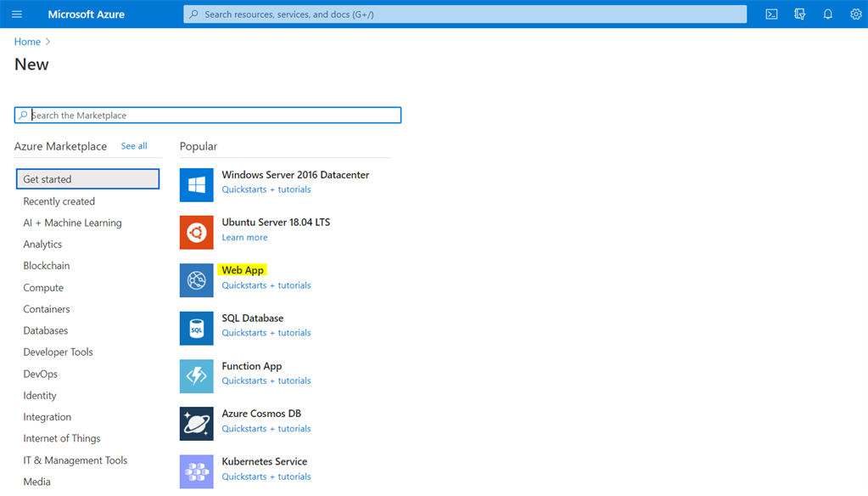
Task: Go to the Home breadcrumb
Action: [x=27, y=42]
